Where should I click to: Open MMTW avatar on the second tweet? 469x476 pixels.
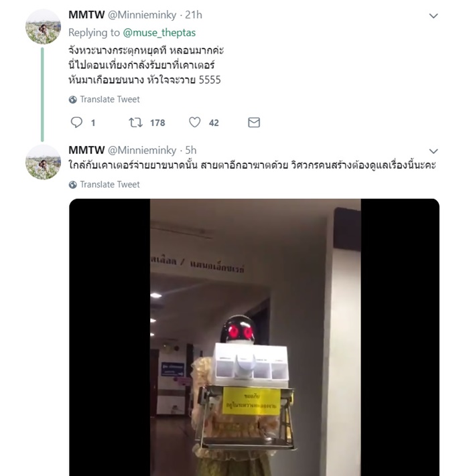(x=43, y=162)
